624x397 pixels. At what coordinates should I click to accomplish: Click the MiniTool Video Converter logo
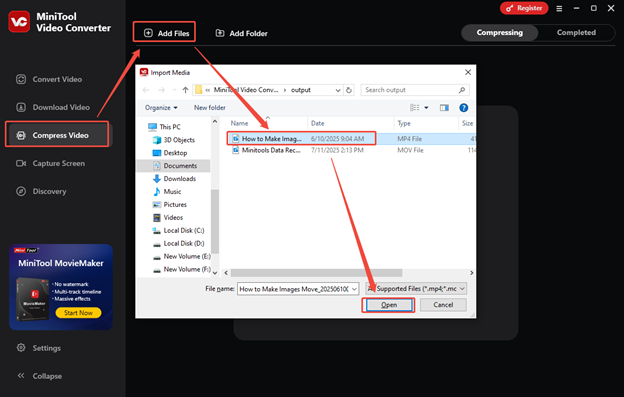(19, 22)
